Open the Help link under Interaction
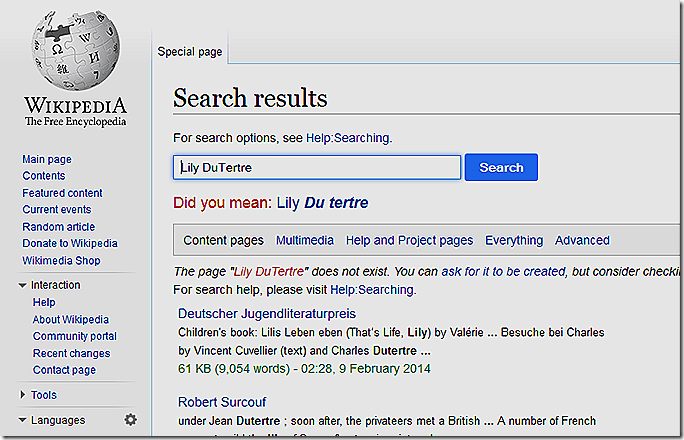Image resolution: width=684 pixels, height=440 pixels. (x=44, y=302)
